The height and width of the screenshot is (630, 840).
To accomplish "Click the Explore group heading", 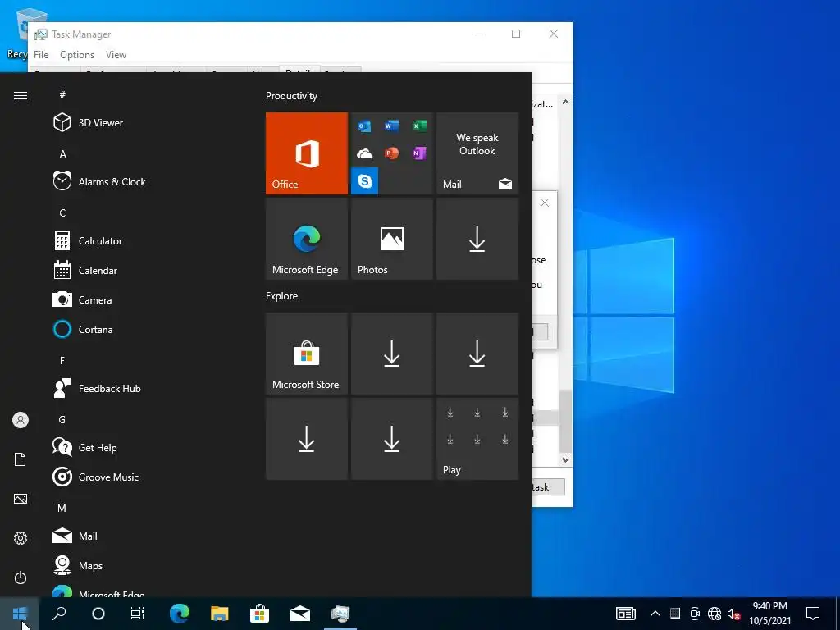I will (282, 295).
